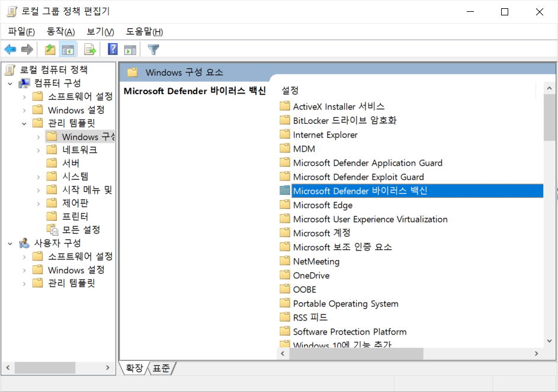The image size is (558, 392).
Task: Click the Windows 구성 요소 header folder icon
Action: click(x=132, y=72)
